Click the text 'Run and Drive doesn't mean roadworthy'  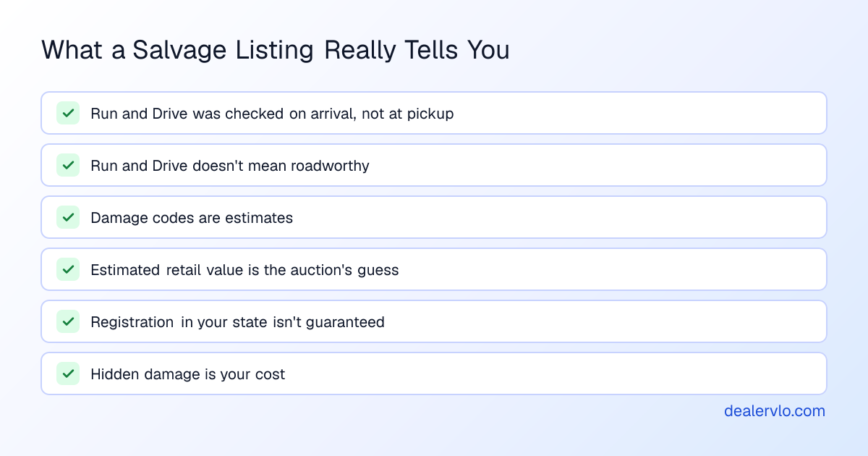pos(230,166)
